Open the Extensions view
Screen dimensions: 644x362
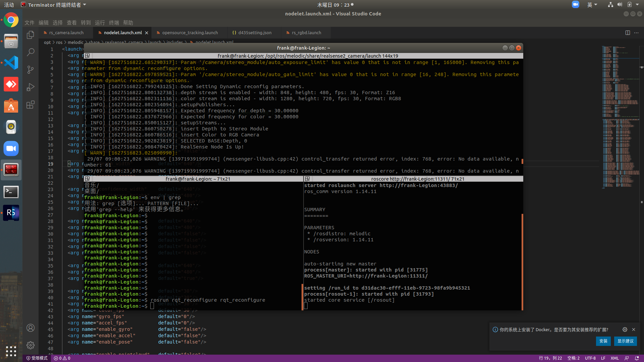click(31, 105)
